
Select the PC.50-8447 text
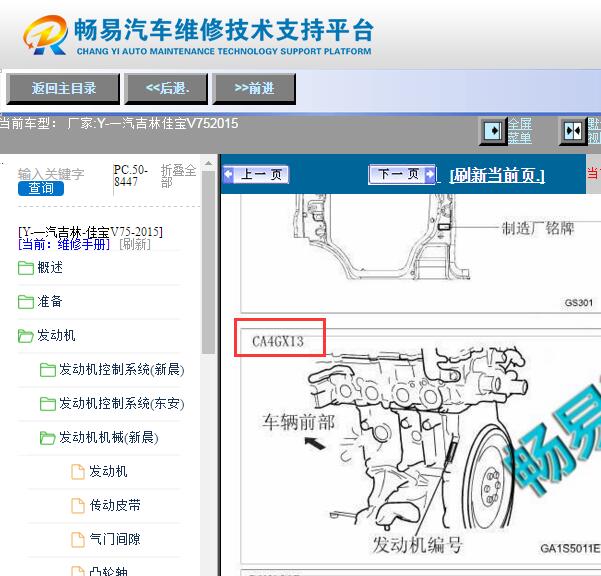click(130, 176)
